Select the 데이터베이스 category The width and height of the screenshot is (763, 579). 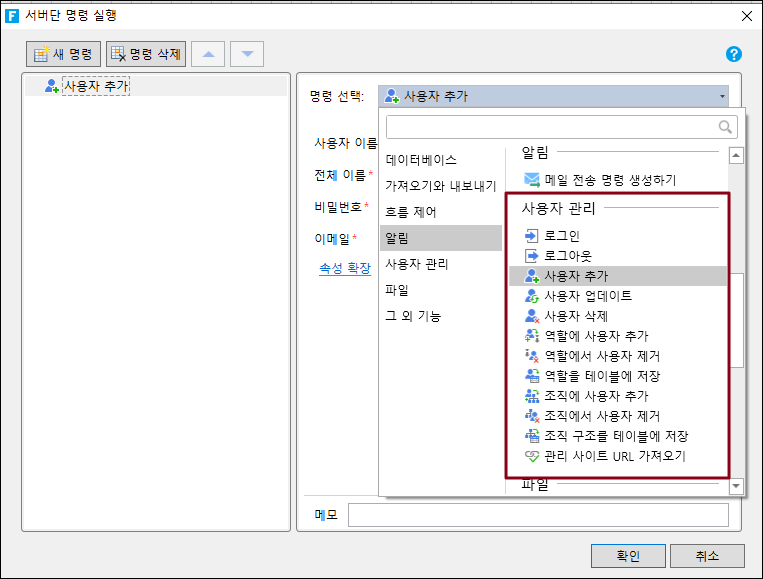click(421, 160)
